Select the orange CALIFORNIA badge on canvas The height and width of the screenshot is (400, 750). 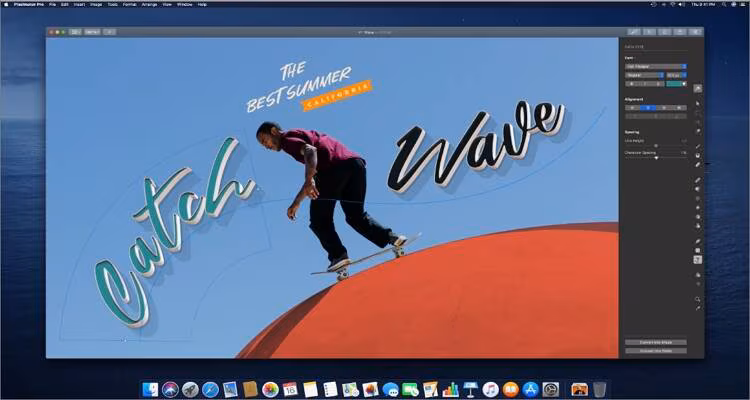click(x=337, y=96)
